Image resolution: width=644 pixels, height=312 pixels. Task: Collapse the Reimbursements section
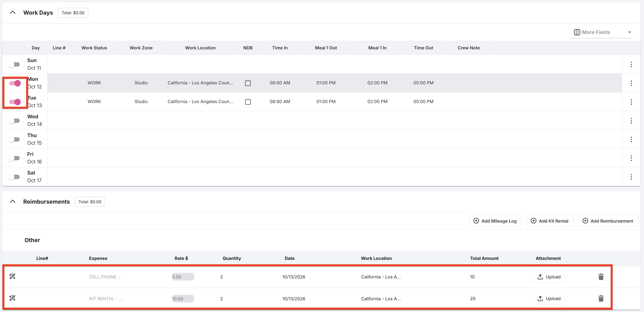point(12,201)
